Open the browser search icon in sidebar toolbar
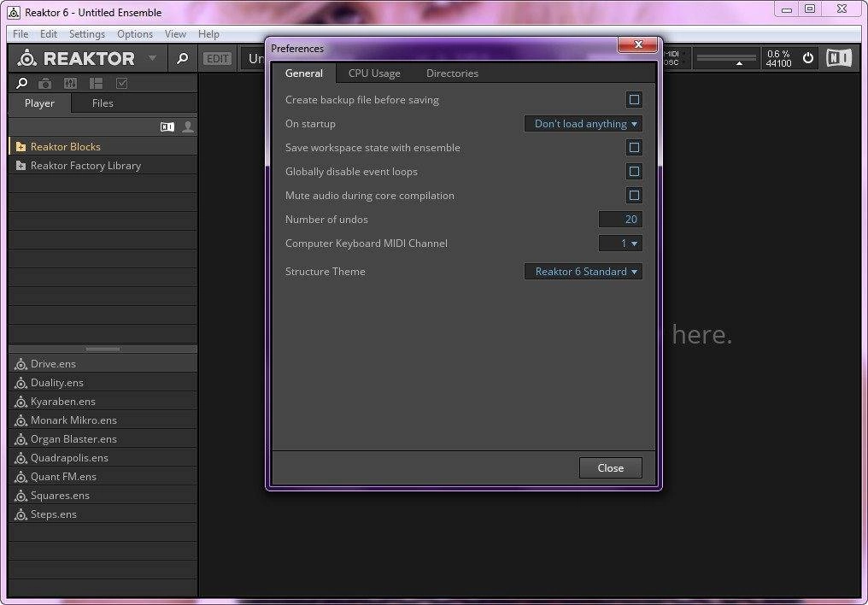The image size is (868, 605). tap(21, 83)
